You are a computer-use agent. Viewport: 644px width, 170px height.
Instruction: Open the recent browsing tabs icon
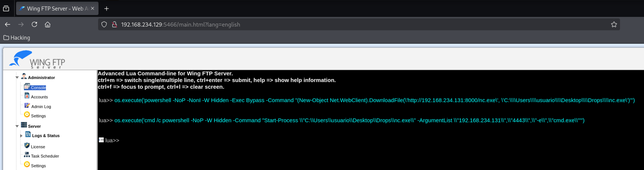tap(6, 8)
